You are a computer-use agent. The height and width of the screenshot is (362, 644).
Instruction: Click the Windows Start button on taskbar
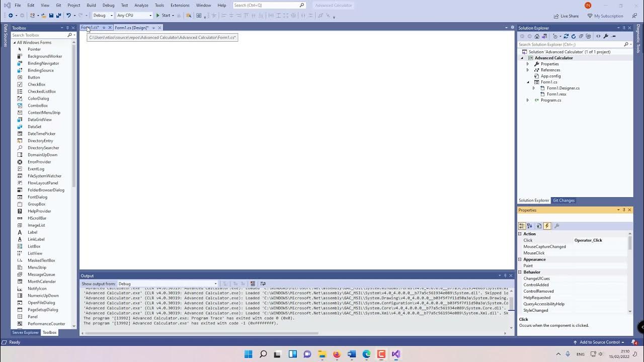point(248,354)
